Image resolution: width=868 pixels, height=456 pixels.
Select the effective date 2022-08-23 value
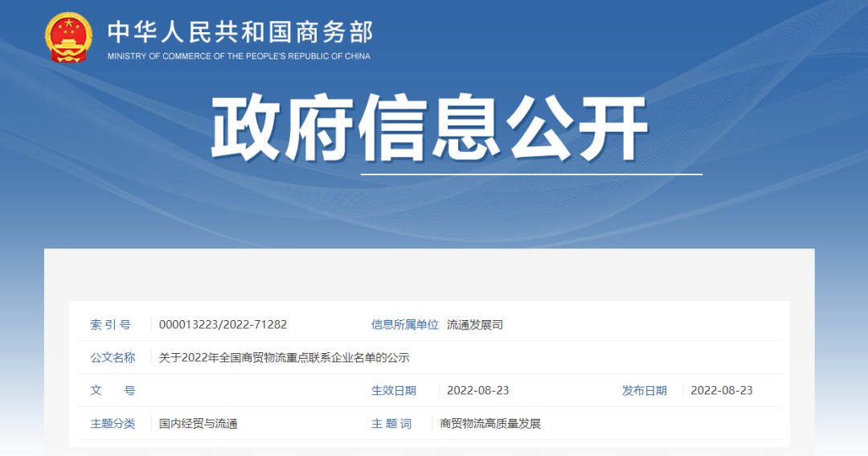point(477,390)
